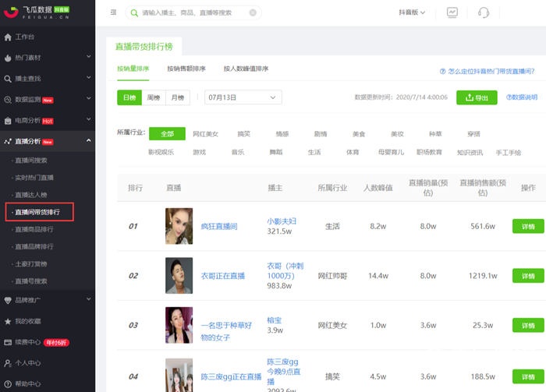Select the 美食 industry filter

(x=358, y=133)
